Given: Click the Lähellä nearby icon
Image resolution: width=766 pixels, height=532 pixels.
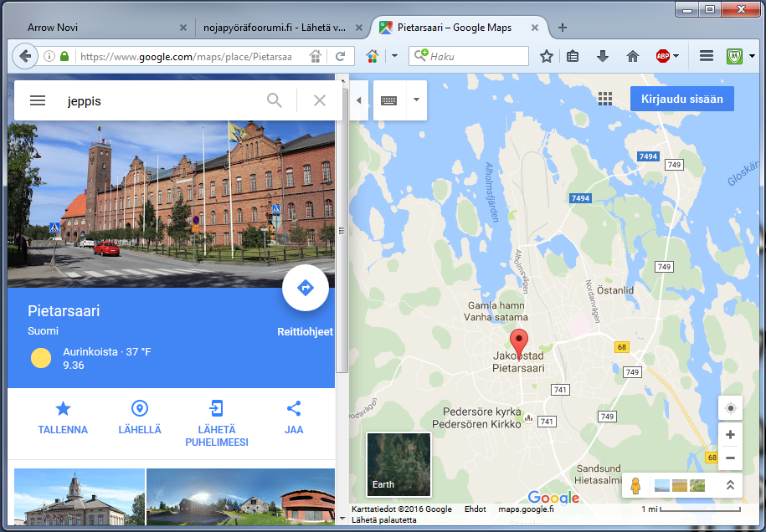Looking at the screenshot, I should pyautogui.click(x=140, y=409).
